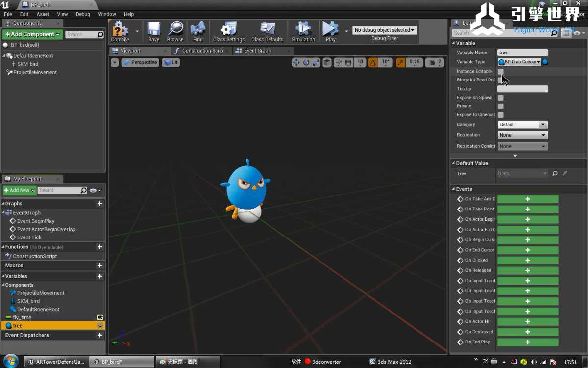This screenshot has width=588, height=368.
Task: Enable Instance Editable checkbox
Action: pos(500,72)
